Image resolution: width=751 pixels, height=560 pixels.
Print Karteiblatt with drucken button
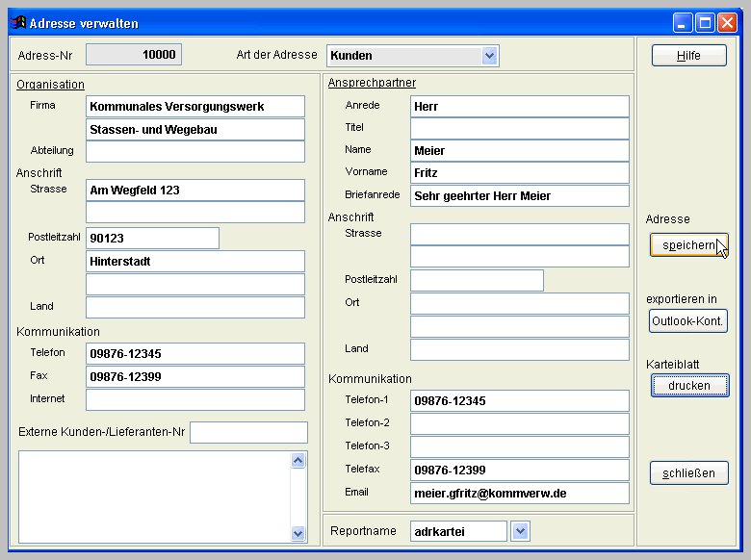688,386
